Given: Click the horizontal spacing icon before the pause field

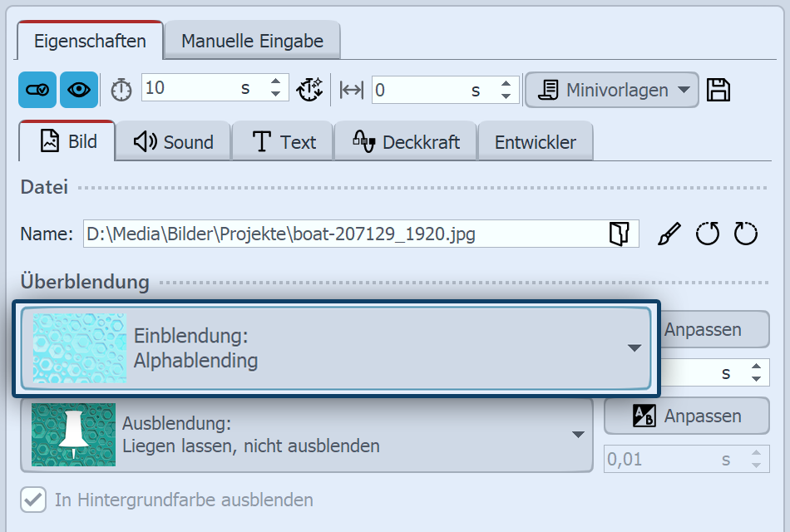Looking at the screenshot, I should [x=350, y=90].
